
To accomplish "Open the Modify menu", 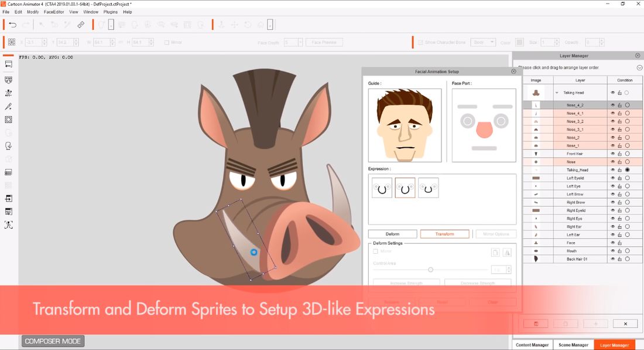I will 33,12.
